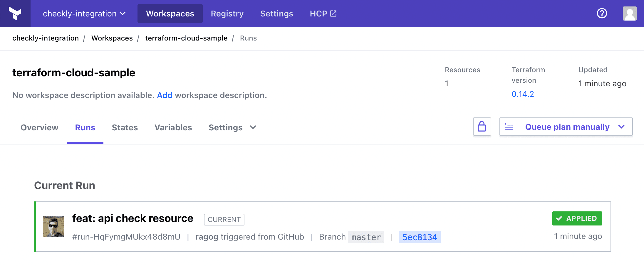This screenshot has height=266, width=644.
Task: Open the Variables tab
Action: click(x=173, y=127)
